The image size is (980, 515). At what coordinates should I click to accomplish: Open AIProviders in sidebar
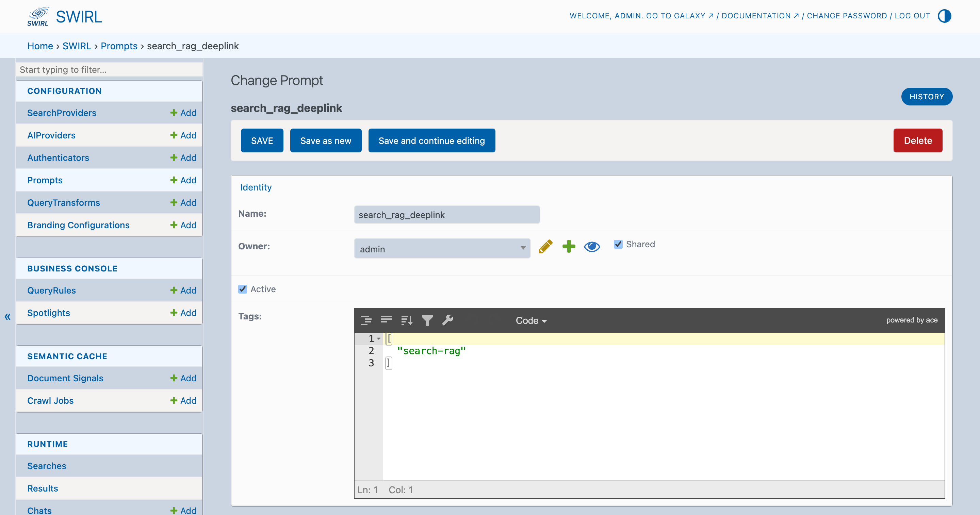tap(51, 135)
